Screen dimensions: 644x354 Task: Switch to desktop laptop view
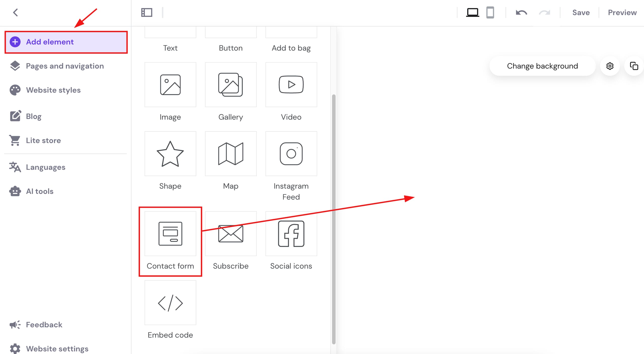(472, 12)
